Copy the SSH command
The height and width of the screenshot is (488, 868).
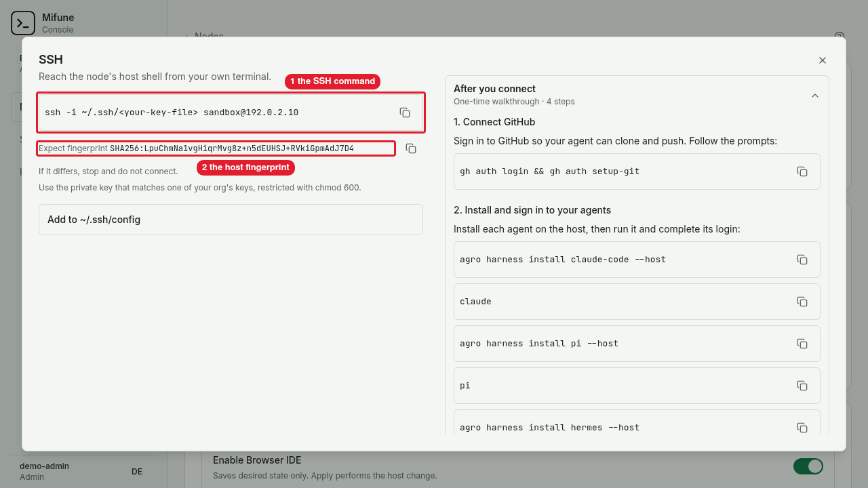405,113
